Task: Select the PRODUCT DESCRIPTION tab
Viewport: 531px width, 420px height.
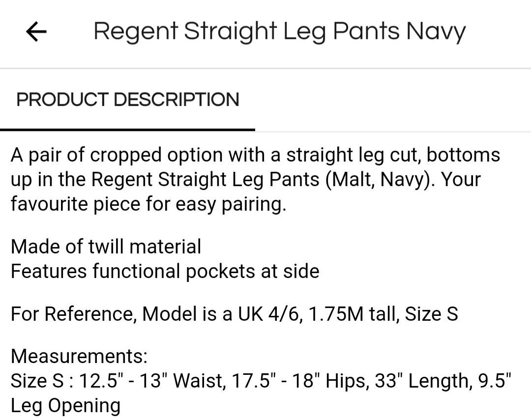Action: [x=127, y=99]
